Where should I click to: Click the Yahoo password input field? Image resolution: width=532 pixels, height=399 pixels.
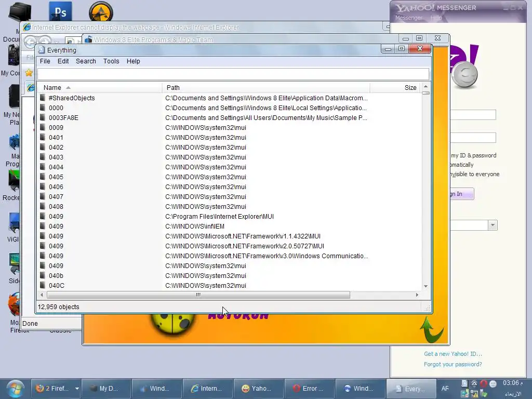473,137
